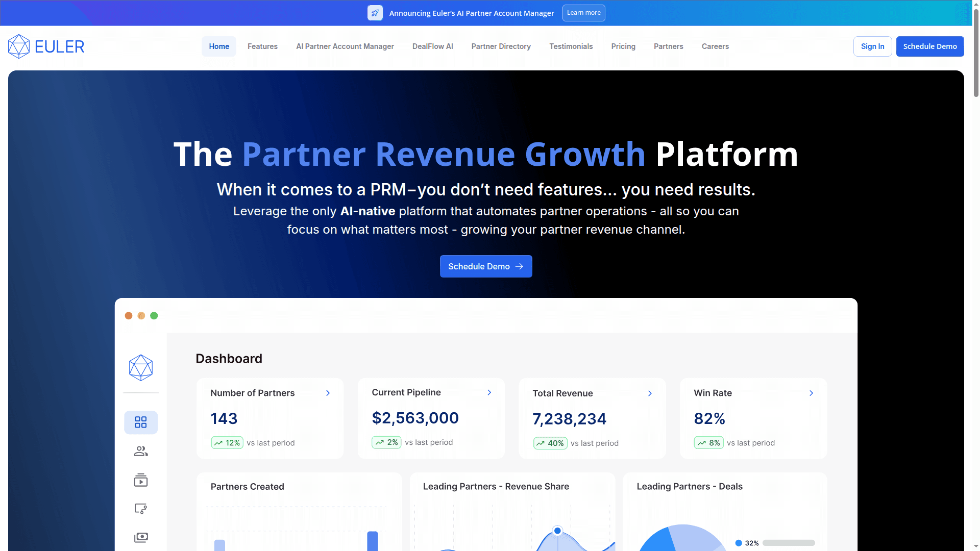Expand the Number of Partners card chevron

pyautogui.click(x=328, y=393)
